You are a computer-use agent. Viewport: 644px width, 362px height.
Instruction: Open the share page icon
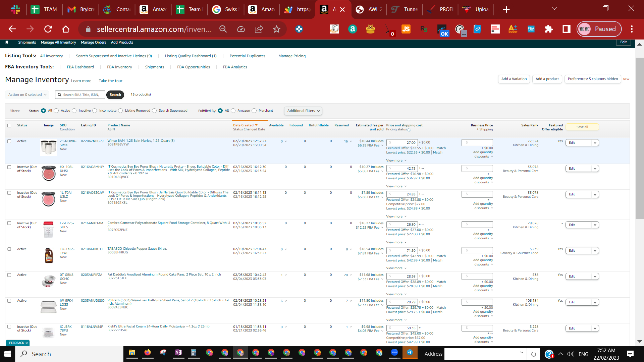[259, 29]
